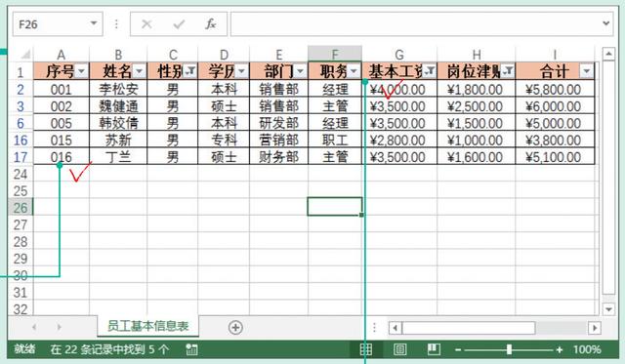Select cell containing 专科
The height and width of the screenshot is (364, 625).
pos(224,141)
